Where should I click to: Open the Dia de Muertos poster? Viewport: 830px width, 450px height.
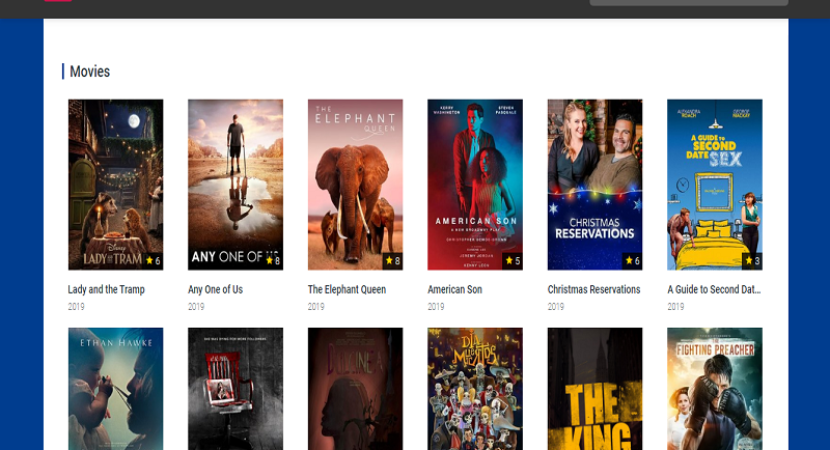click(x=475, y=389)
